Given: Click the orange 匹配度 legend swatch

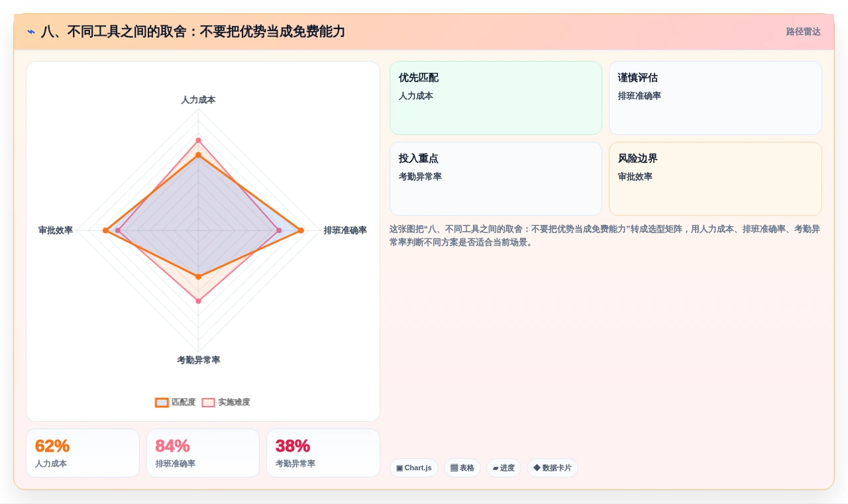Looking at the screenshot, I should click(x=162, y=402).
